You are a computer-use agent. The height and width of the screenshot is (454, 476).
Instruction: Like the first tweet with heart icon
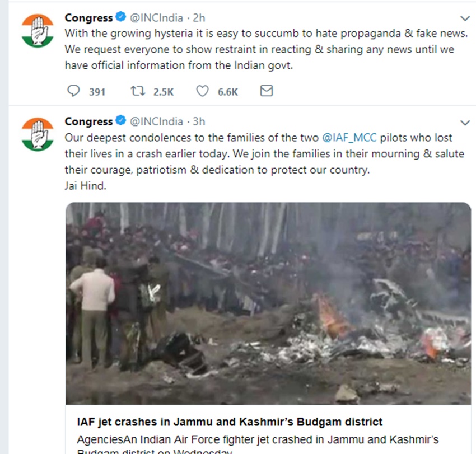[x=202, y=91]
